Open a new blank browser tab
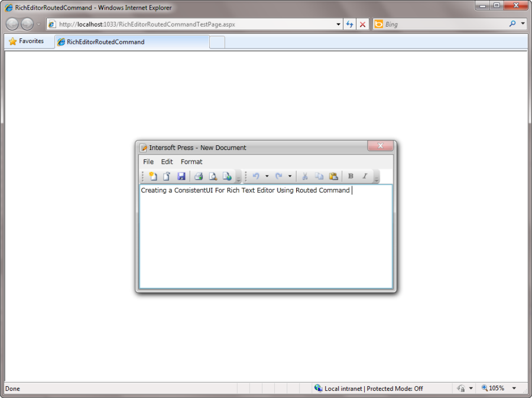Screen dimensions: 532x398 pos(217,43)
